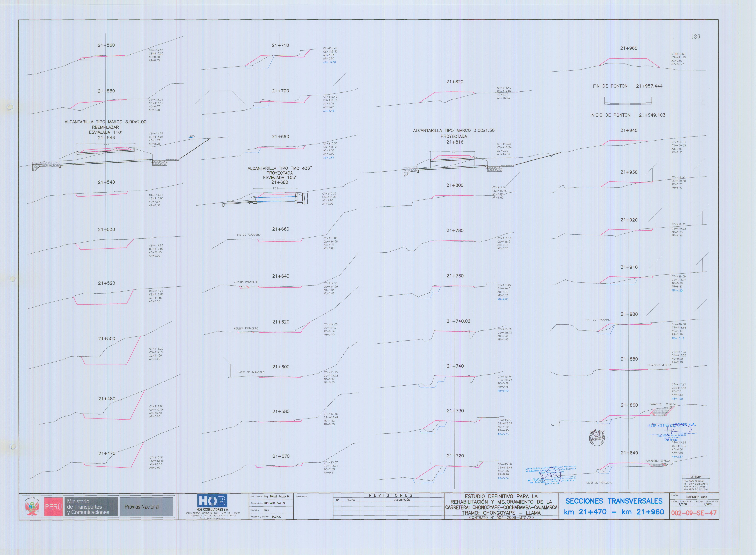Viewport: 756px width, 555px height.
Task: Click section label '21+720'
Action: (x=455, y=456)
